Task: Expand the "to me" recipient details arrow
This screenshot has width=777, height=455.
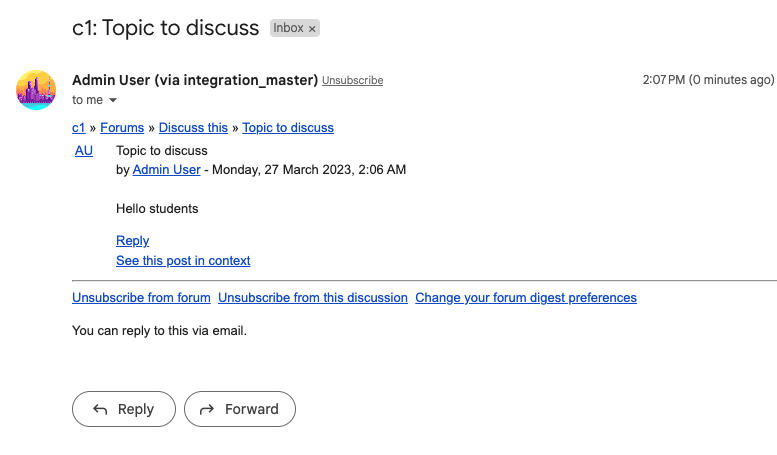Action: coord(113,100)
